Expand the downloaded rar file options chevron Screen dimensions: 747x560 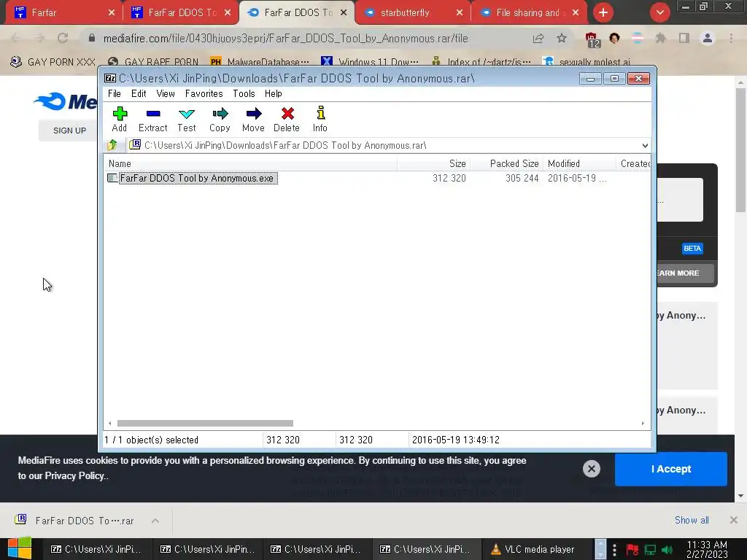pyautogui.click(x=155, y=521)
